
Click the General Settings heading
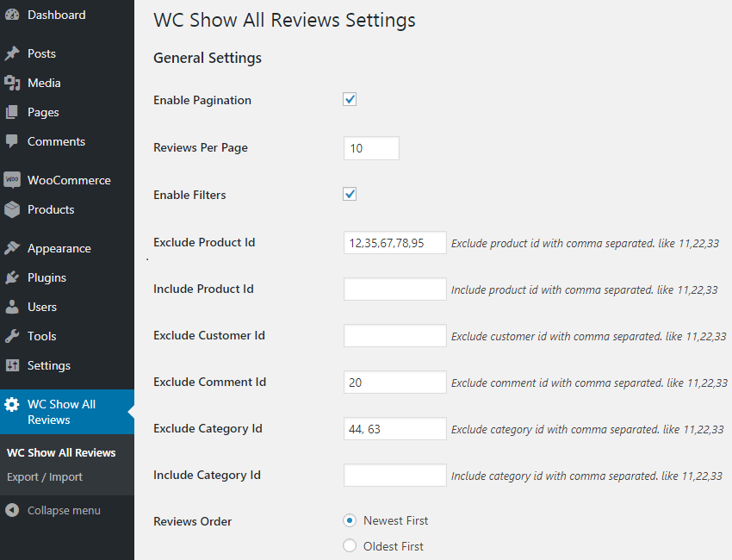208,58
